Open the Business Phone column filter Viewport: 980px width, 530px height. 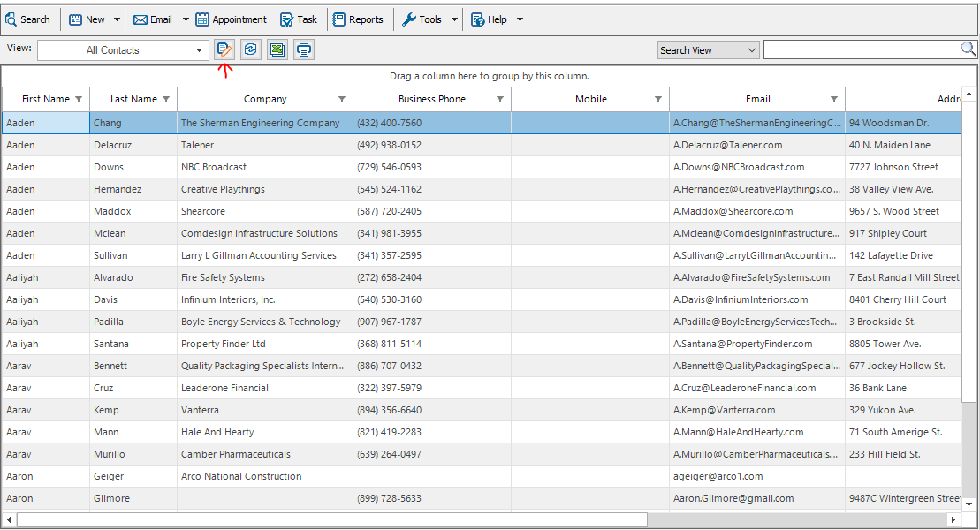500,99
